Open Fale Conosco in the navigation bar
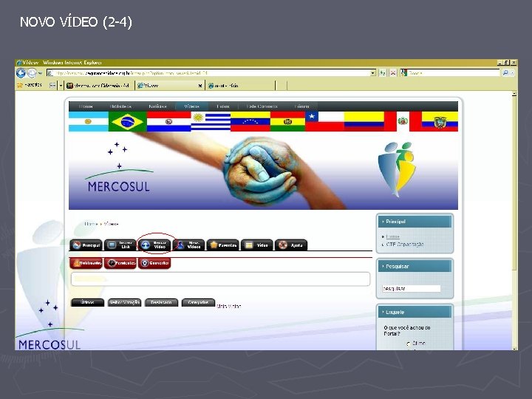 (x=262, y=106)
